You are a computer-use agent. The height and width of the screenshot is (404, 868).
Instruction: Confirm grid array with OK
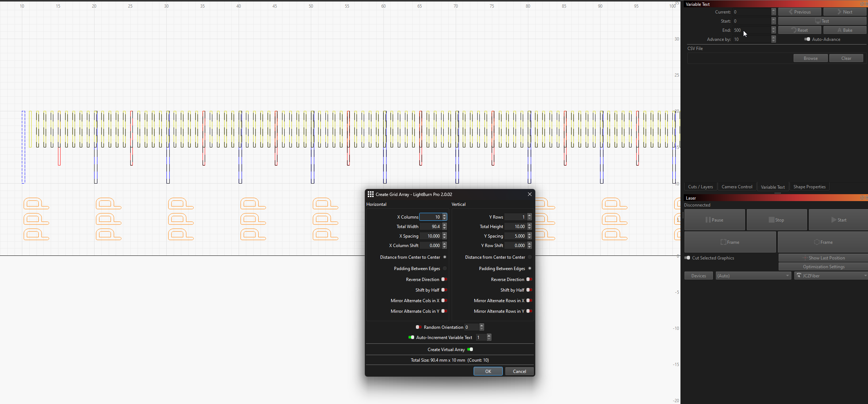click(x=488, y=371)
